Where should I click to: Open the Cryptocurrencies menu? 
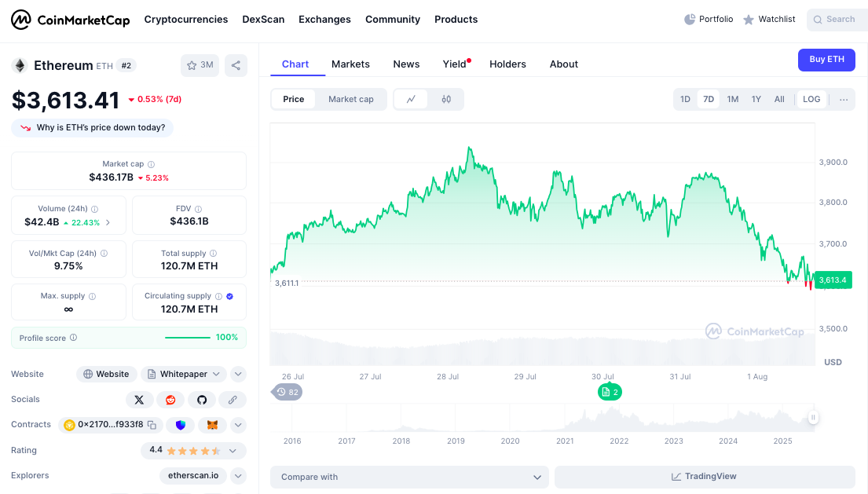point(186,19)
